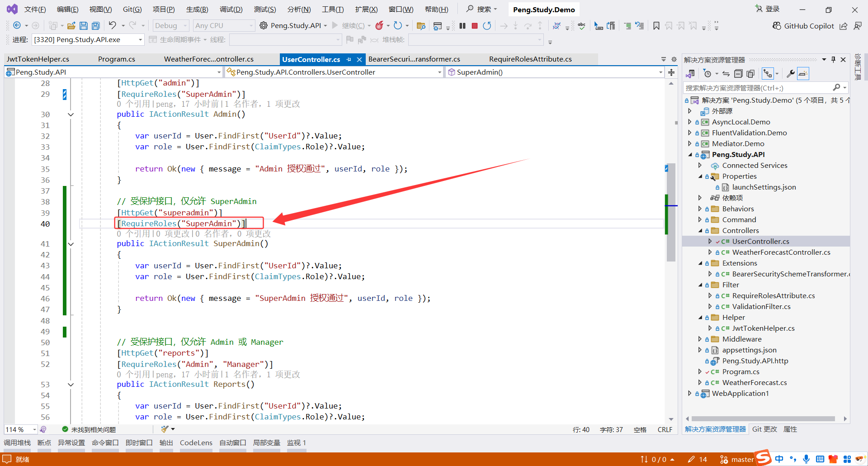The width and height of the screenshot is (868, 466).
Task: Click the Navigate Backward arrow icon
Action: point(17,26)
